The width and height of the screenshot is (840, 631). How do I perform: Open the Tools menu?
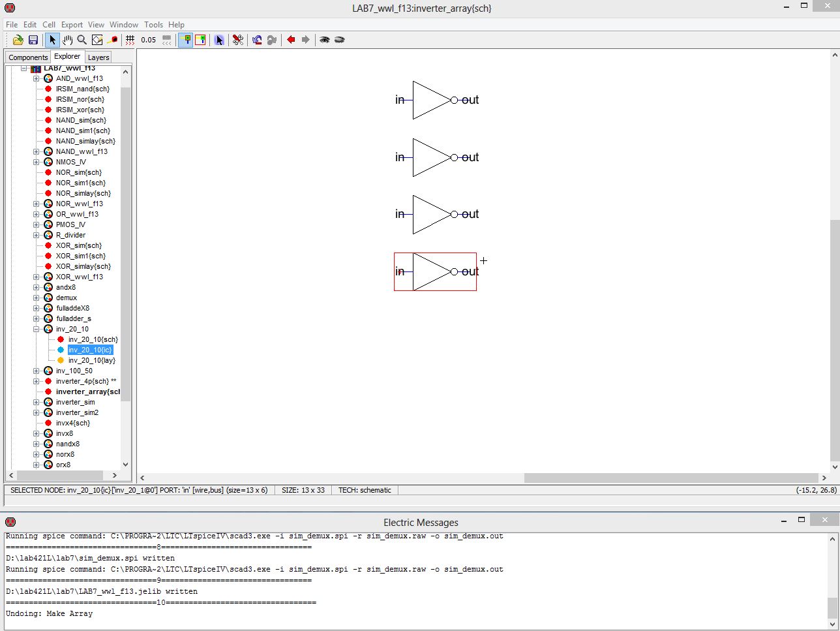pyautogui.click(x=153, y=25)
